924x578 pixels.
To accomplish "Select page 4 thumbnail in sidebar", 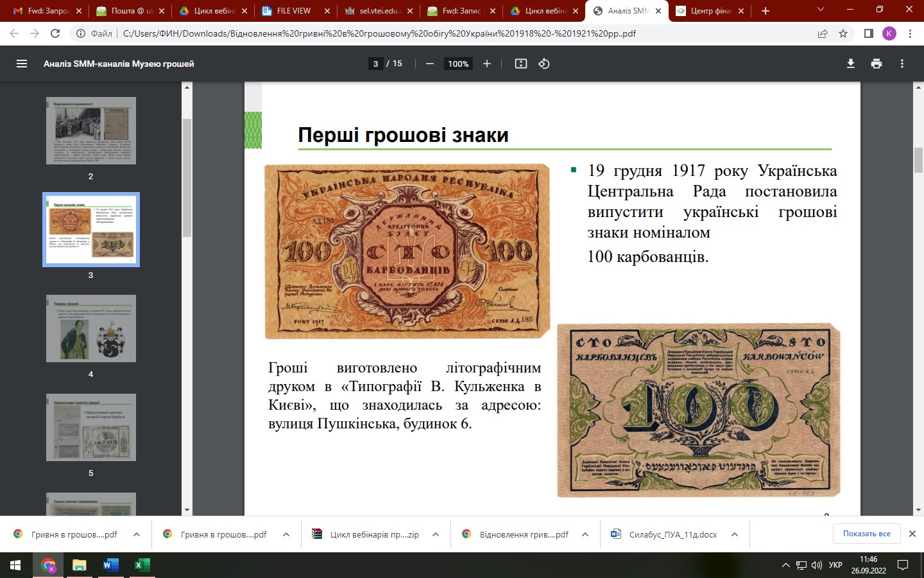I will coord(91,328).
